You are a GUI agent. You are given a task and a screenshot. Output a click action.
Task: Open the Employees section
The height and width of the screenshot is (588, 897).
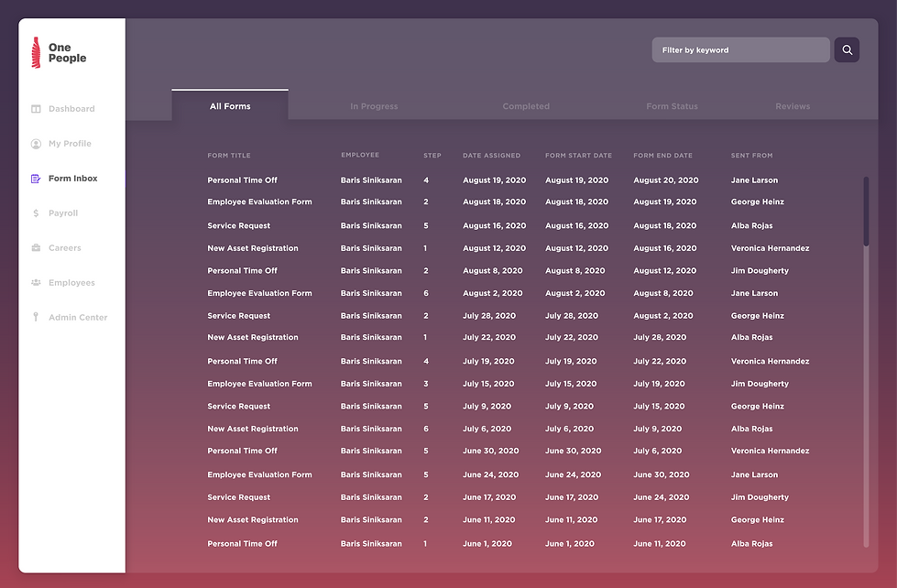[x=71, y=283]
